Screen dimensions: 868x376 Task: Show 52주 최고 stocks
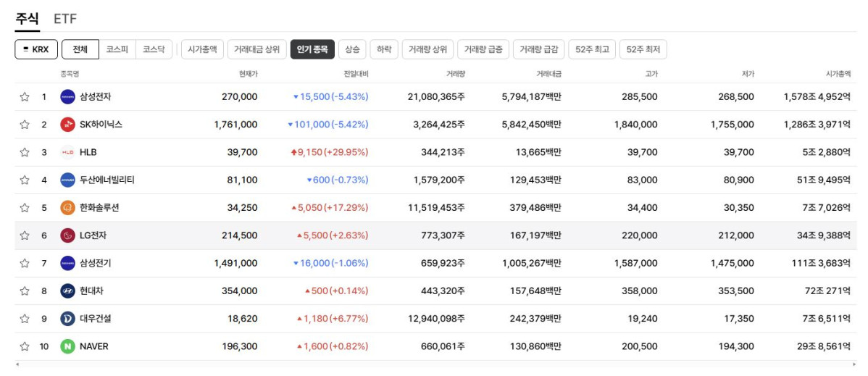(592, 49)
